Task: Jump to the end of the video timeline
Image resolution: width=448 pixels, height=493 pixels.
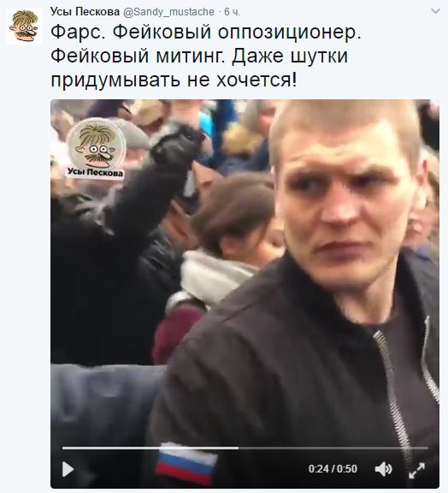Action: coord(427,448)
